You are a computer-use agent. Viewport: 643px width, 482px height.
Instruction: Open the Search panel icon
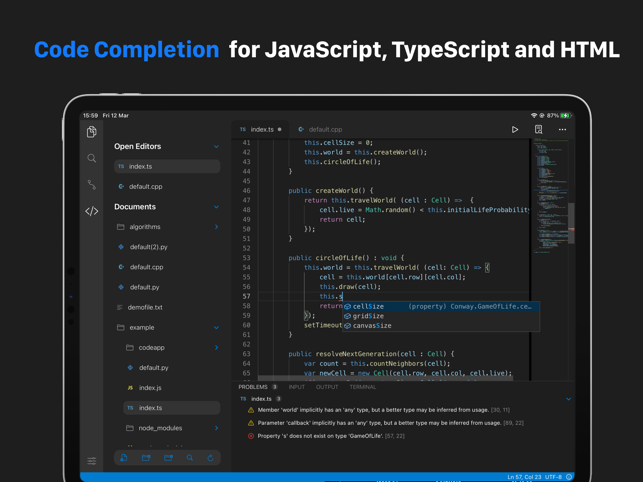tap(92, 158)
